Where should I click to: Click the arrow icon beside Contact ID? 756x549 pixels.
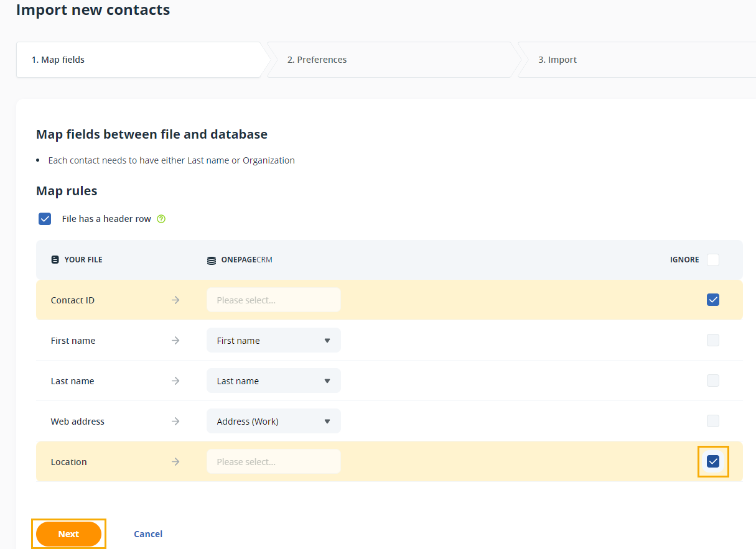(x=175, y=300)
